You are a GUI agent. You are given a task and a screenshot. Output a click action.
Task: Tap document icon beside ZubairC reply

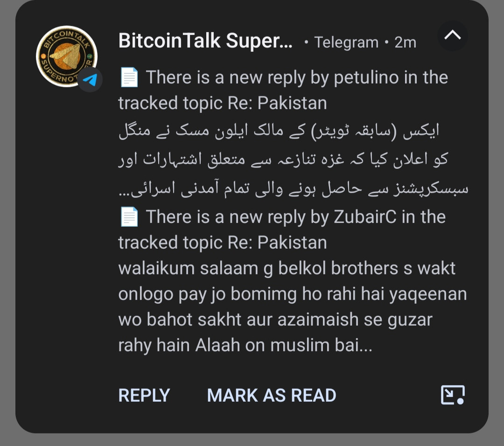[x=129, y=217]
